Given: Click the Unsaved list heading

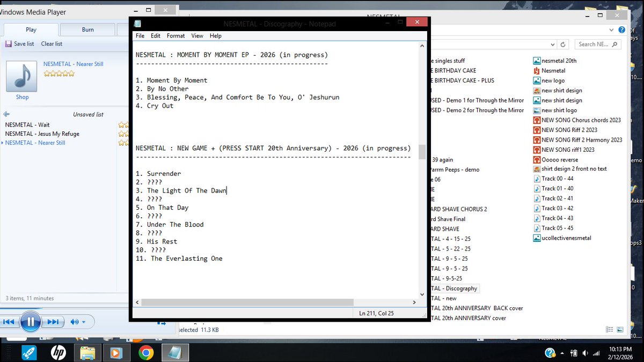Looking at the screenshot, I should (x=88, y=114).
